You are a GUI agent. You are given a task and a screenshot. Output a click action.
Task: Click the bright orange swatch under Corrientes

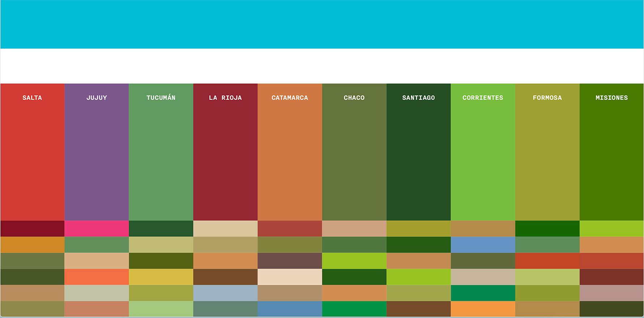point(483,309)
